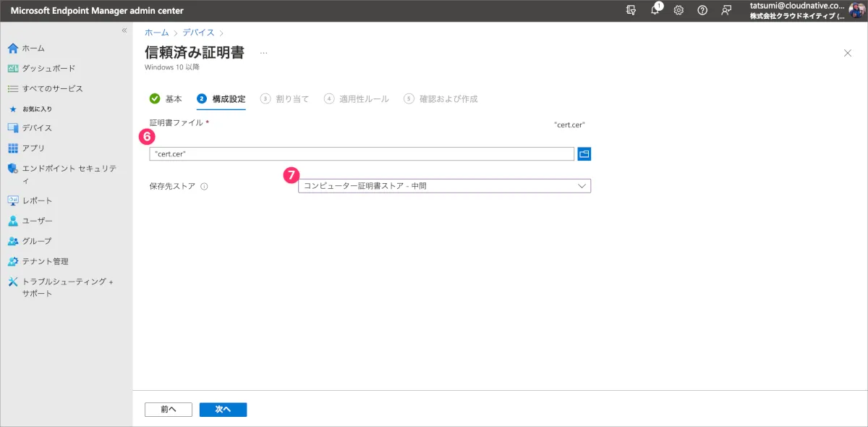Open the more options ellipsis by title
This screenshot has width=868, height=427.
[x=263, y=52]
